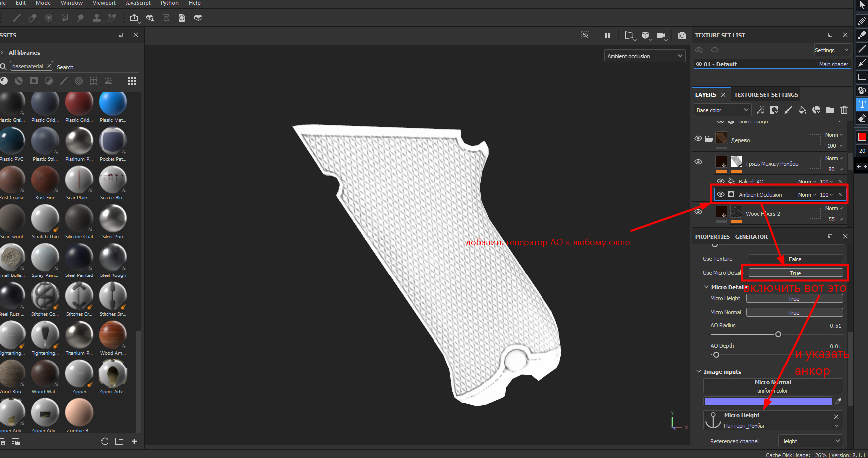Remove the Micro Height anchor input
This screenshot has width=868, height=458.
point(836,417)
